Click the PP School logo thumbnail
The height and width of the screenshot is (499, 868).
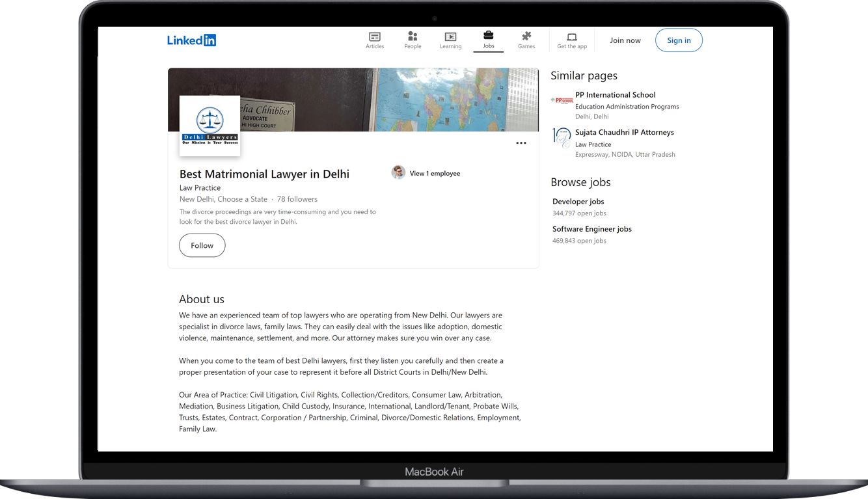coord(562,100)
